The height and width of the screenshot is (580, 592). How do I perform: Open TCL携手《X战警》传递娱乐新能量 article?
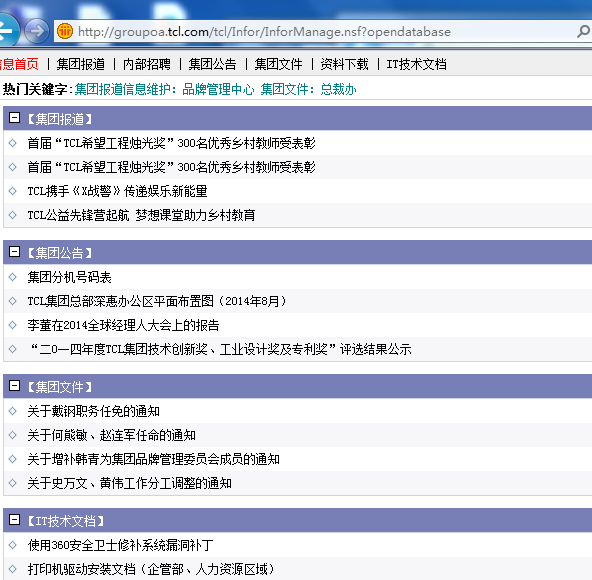[117, 191]
